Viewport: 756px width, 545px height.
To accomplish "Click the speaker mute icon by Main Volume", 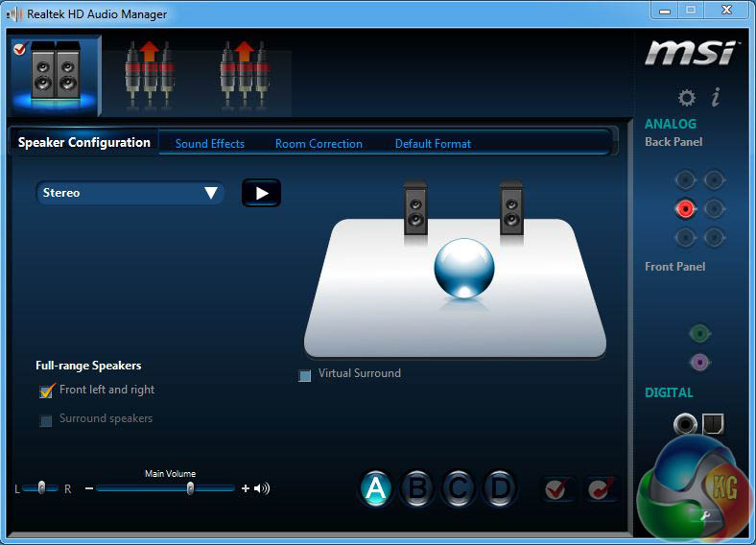I will pos(261,488).
